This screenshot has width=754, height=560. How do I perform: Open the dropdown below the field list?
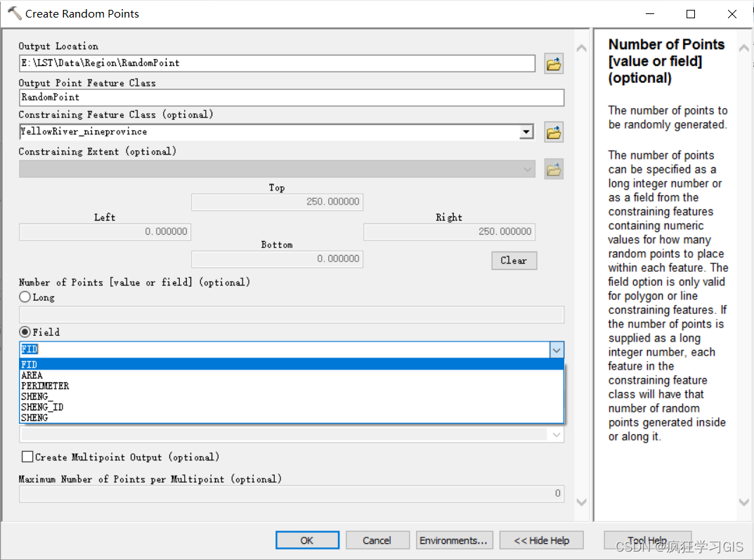[x=557, y=435]
